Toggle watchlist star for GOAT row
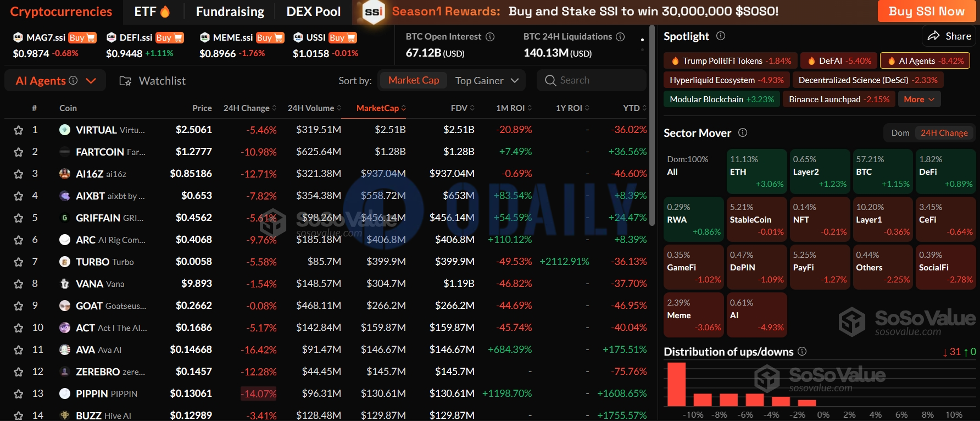980x421 pixels. (x=18, y=306)
